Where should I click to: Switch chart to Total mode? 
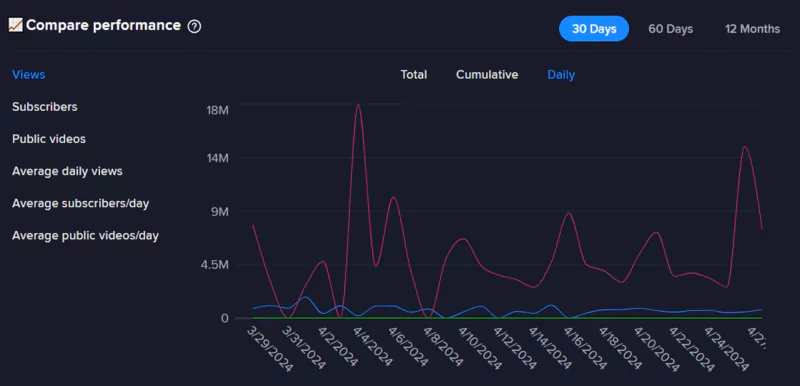(414, 75)
